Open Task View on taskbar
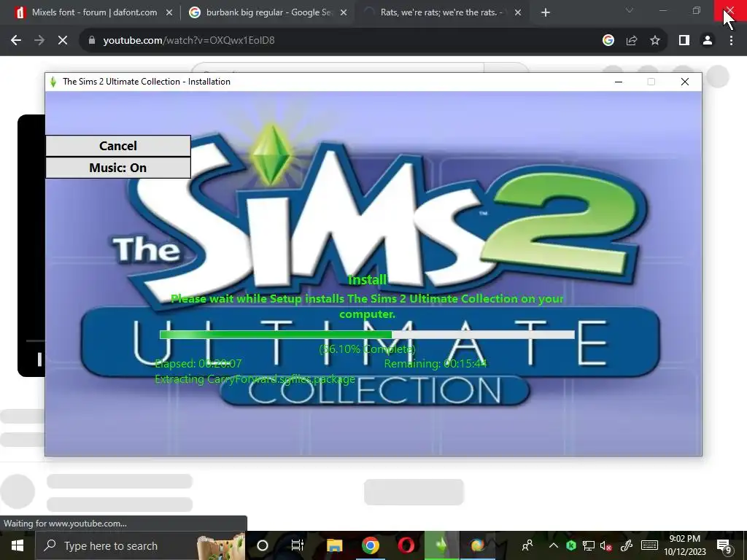The height and width of the screenshot is (560, 747). [x=298, y=545]
